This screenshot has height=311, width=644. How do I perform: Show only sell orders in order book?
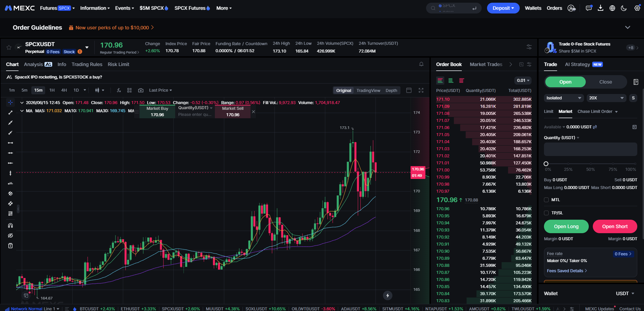462,81
